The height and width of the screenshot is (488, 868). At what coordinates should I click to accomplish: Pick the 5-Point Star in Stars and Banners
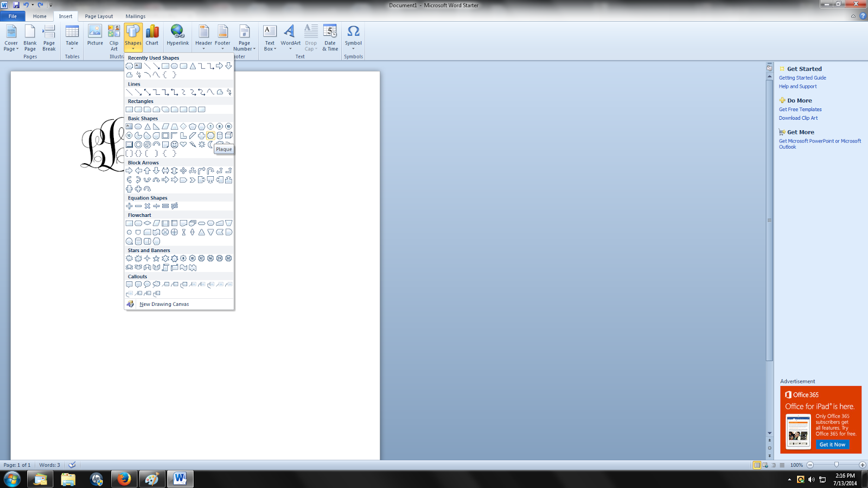point(156,259)
